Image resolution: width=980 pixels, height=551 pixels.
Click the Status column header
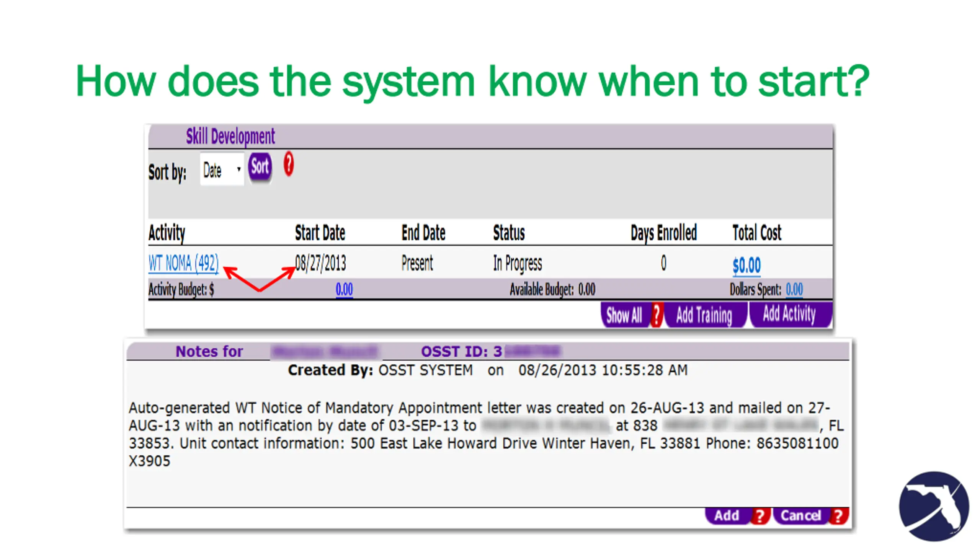(509, 233)
